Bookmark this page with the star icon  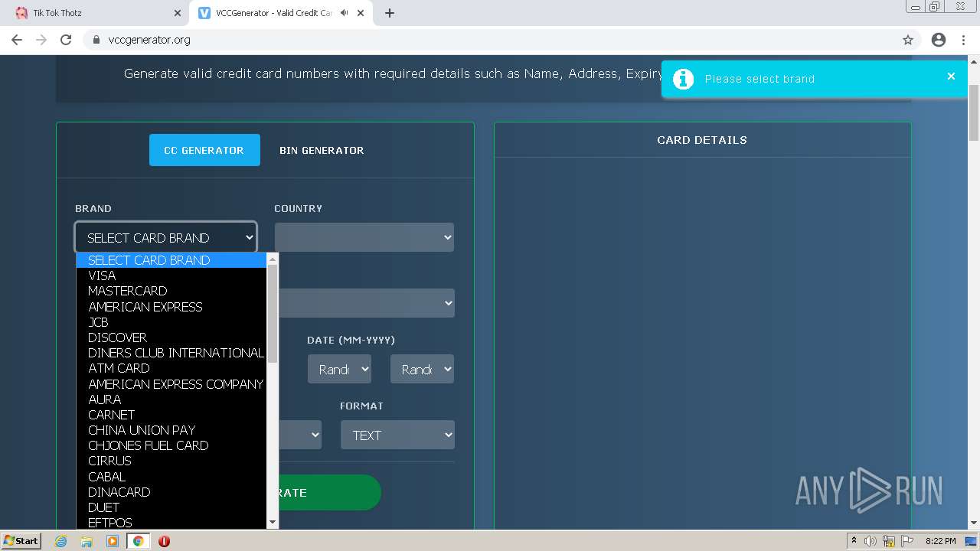click(908, 40)
